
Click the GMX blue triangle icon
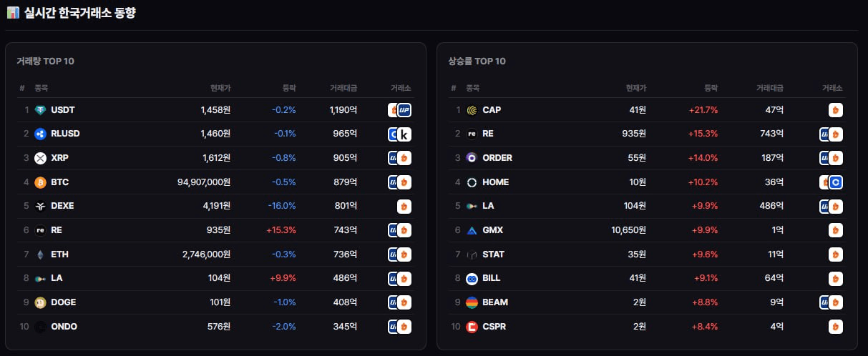(x=472, y=230)
